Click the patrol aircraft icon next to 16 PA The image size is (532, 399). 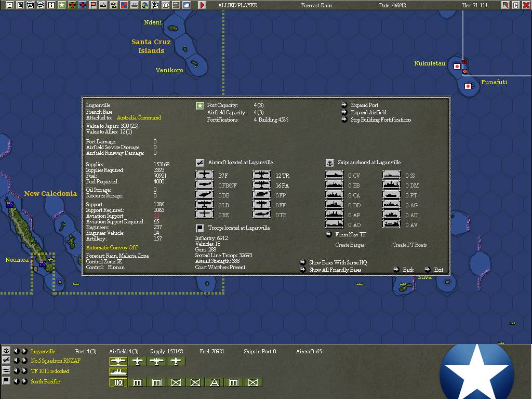tap(262, 185)
